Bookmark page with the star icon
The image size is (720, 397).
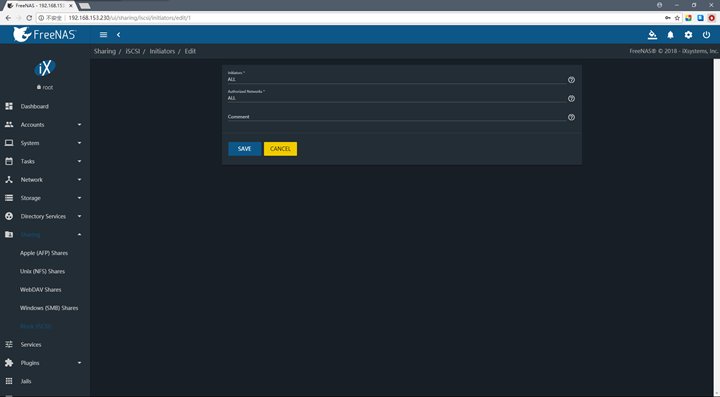tap(677, 18)
